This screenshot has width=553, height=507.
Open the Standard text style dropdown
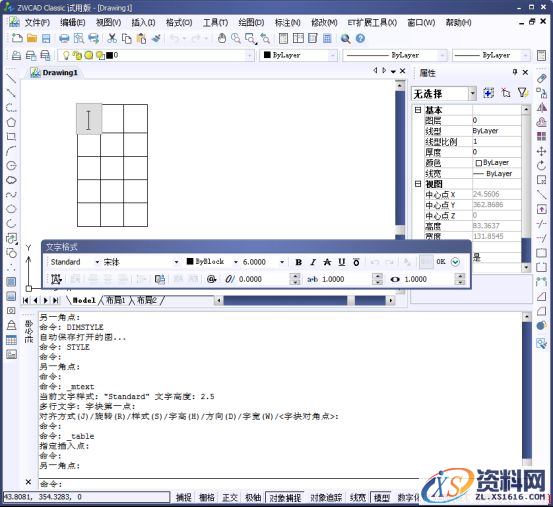[97, 262]
